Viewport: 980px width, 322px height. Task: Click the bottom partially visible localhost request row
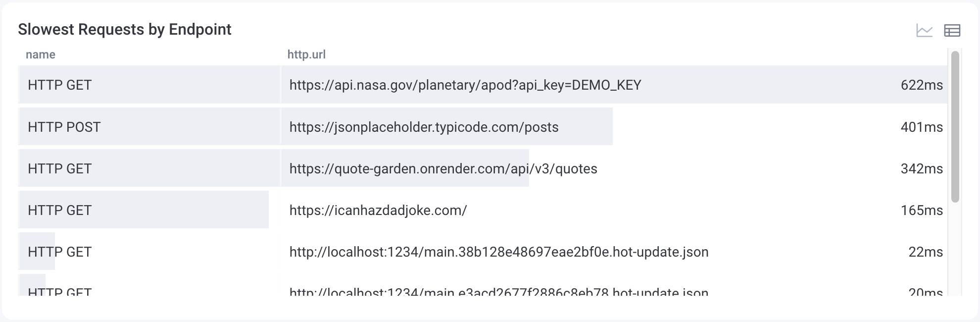tap(445, 292)
